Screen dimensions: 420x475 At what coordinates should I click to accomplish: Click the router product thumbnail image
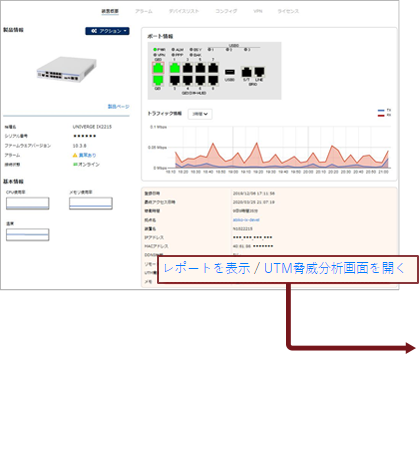[67, 69]
